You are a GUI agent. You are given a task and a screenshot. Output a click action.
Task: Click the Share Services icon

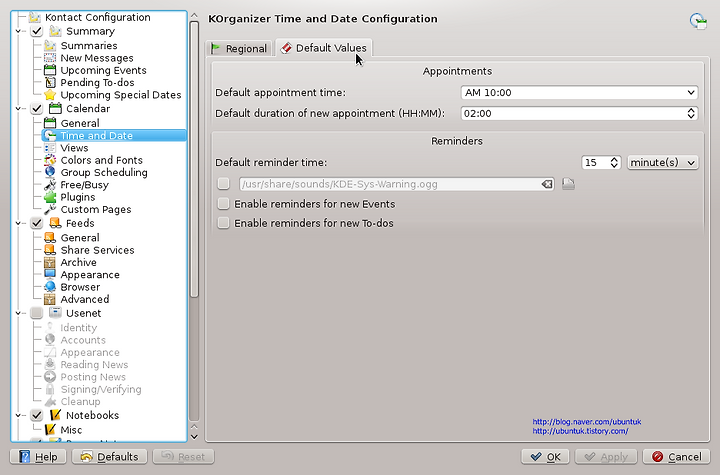pyautogui.click(x=50, y=250)
